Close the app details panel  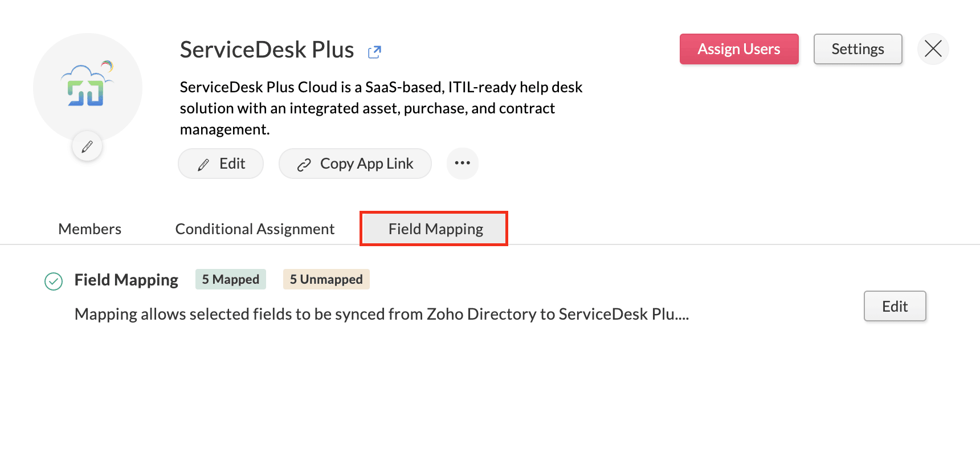pos(933,49)
